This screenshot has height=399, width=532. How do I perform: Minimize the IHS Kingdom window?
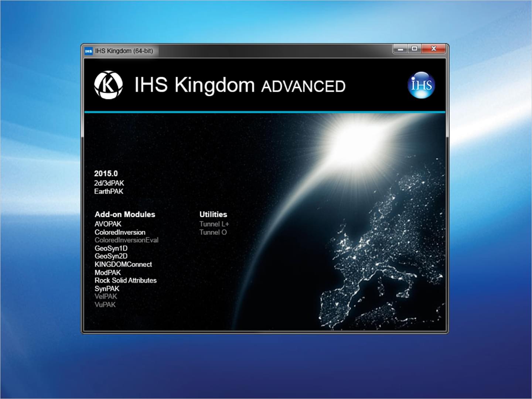[x=400, y=48]
